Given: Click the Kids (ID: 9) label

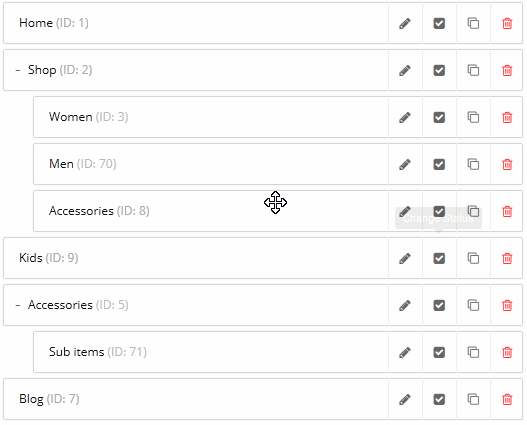Looking at the screenshot, I should [48, 258].
